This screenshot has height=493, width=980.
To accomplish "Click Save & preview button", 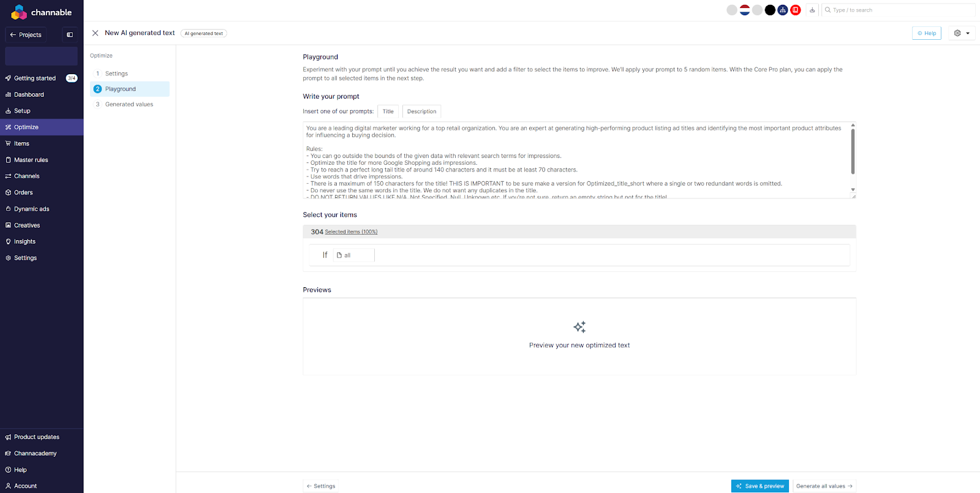I will pyautogui.click(x=759, y=486).
